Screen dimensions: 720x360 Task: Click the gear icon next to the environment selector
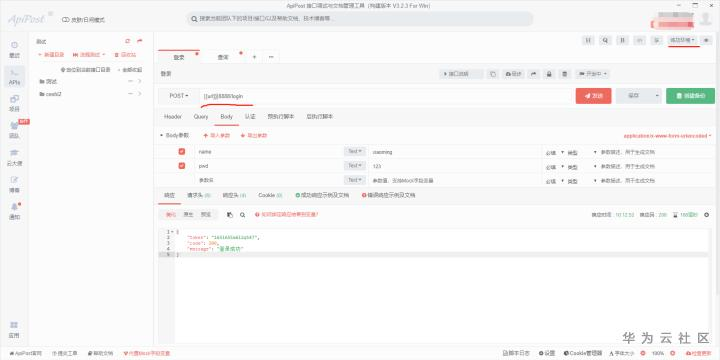[x=706, y=40]
